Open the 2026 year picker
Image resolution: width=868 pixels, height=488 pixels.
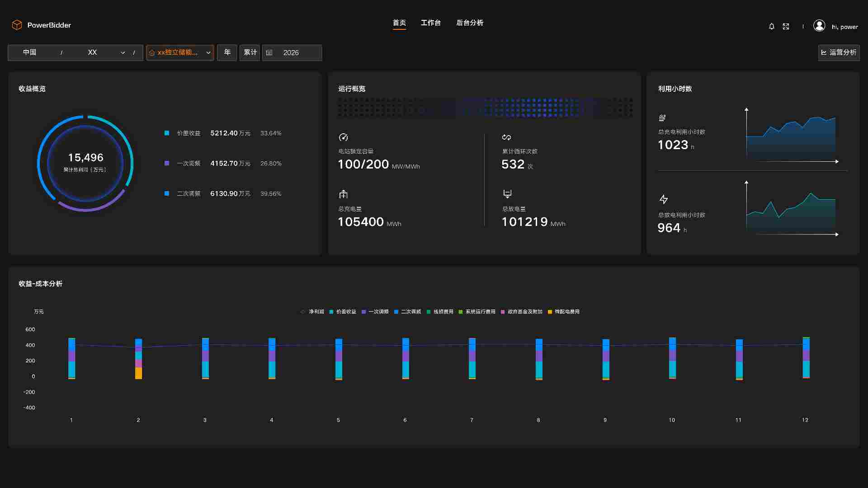(292, 53)
